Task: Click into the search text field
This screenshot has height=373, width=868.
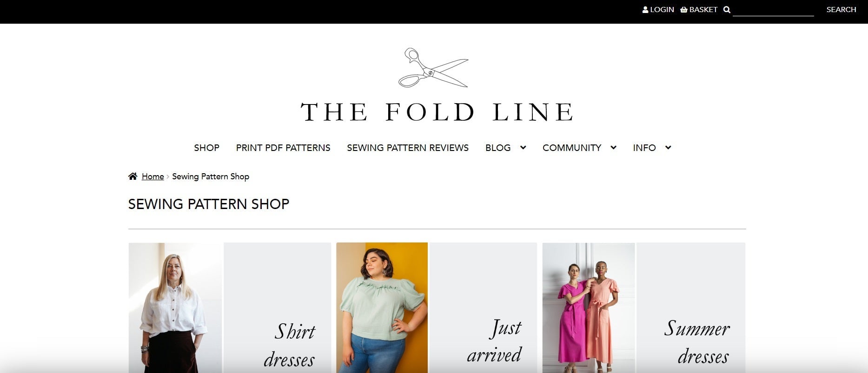Action: click(x=773, y=10)
